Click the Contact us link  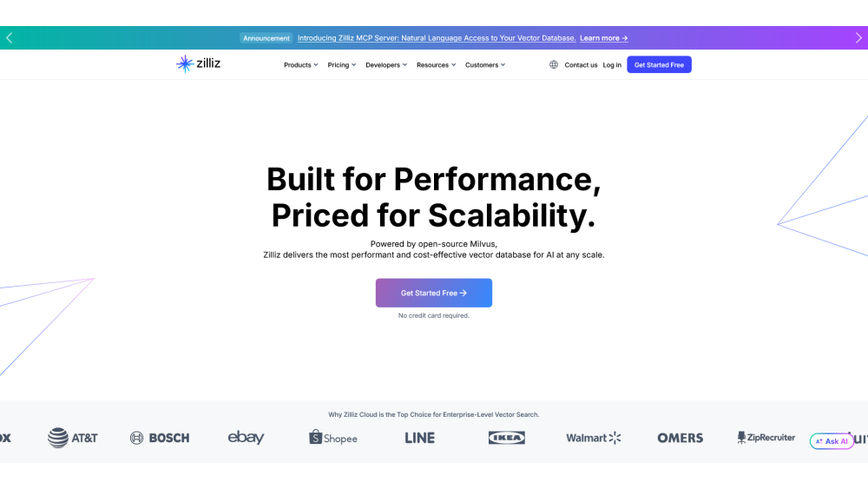coord(581,65)
